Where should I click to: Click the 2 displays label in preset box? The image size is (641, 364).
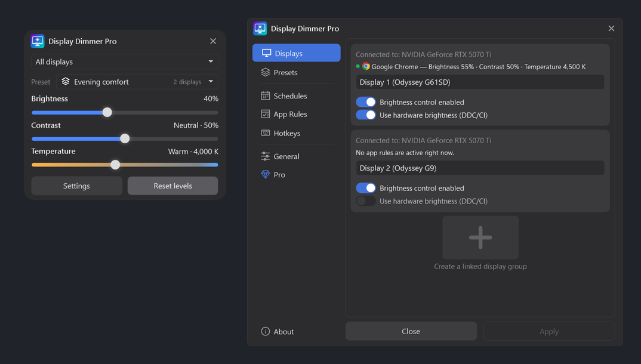click(187, 82)
